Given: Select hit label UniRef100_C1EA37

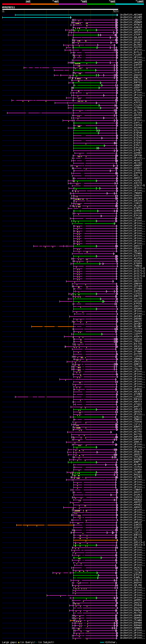Looking at the screenshot, I should 131,20.
